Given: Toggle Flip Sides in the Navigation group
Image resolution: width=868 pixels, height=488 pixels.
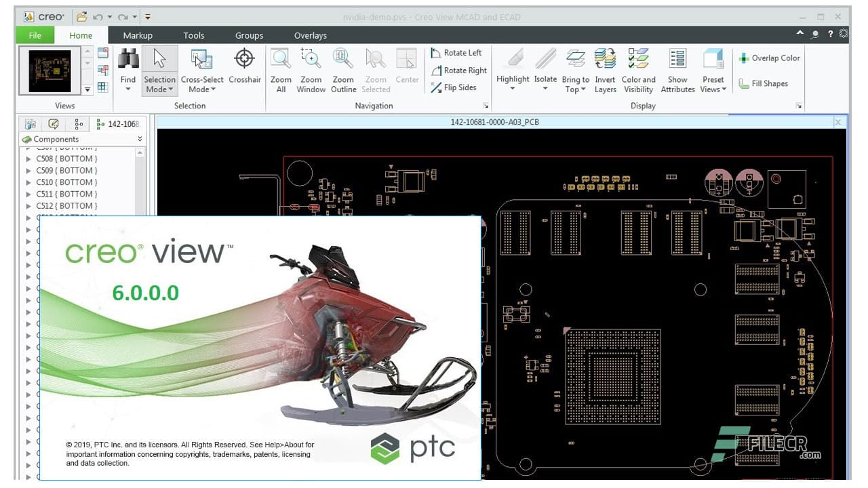Looking at the screenshot, I should (458, 87).
